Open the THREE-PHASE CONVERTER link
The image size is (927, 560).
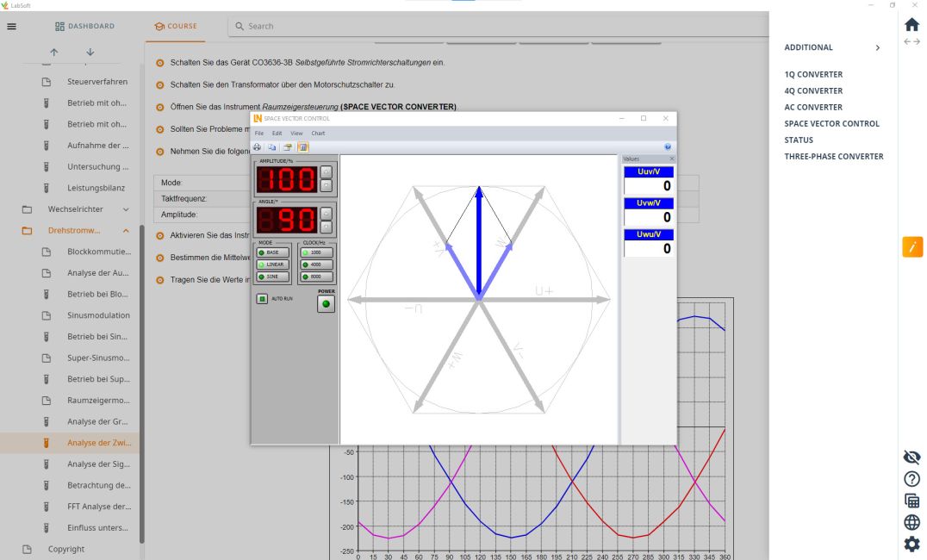[x=833, y=157]
